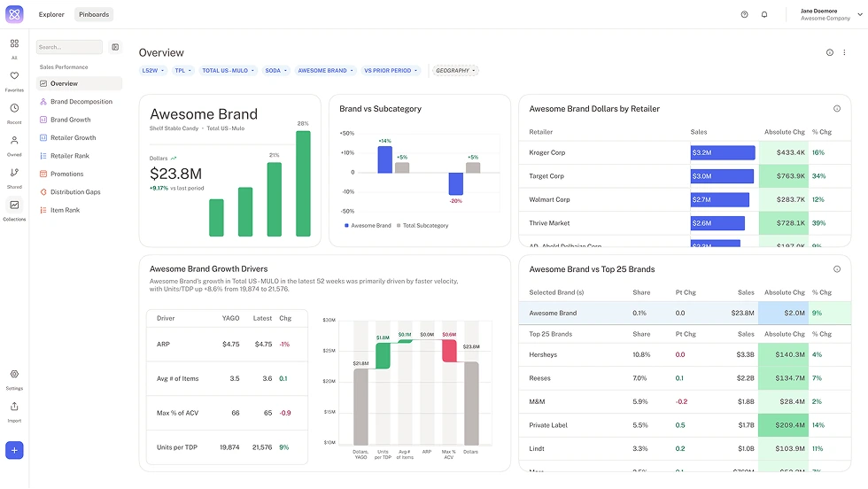Open TPL filter dropdown
The image size is (868, 489).
click(x=182, y=71)
